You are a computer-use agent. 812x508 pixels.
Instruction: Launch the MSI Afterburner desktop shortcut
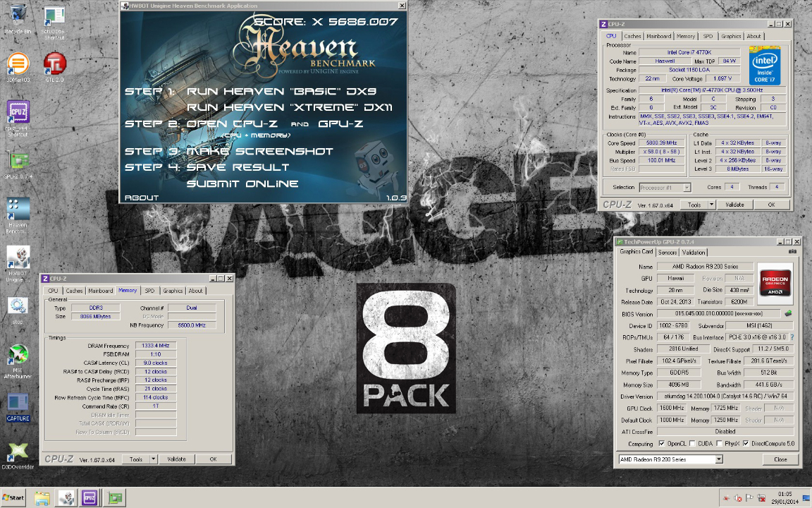[x=18, y=361]
